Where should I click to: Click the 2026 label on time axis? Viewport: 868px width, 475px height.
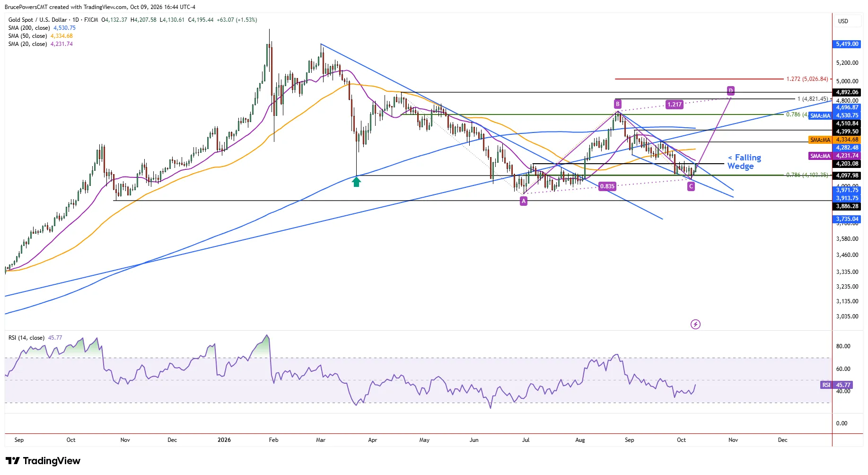[x=224, y=440]
